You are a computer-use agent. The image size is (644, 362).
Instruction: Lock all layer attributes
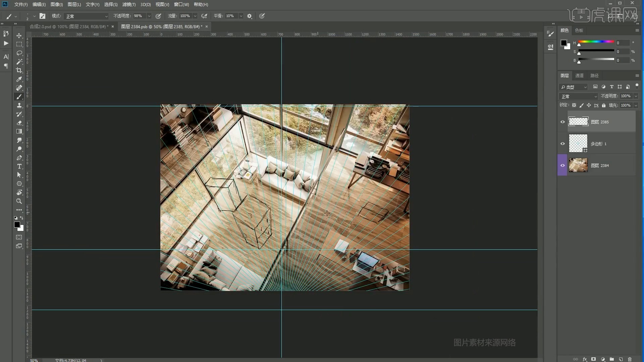[x=604, y=105]
